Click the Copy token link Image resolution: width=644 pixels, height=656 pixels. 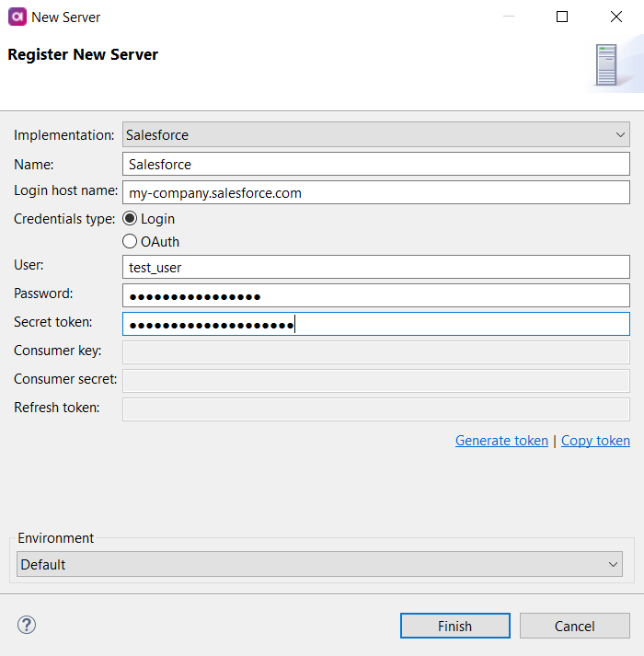click(595, 441)
